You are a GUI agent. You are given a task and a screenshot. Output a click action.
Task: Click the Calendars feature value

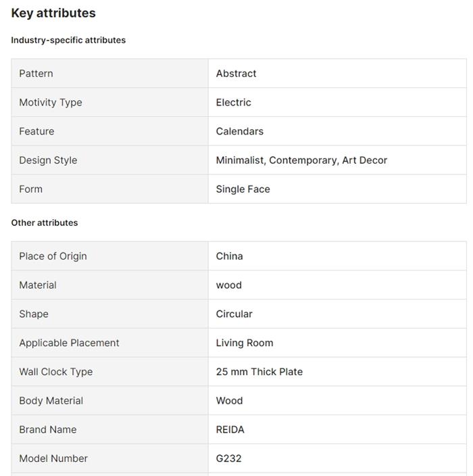point(239,131)
